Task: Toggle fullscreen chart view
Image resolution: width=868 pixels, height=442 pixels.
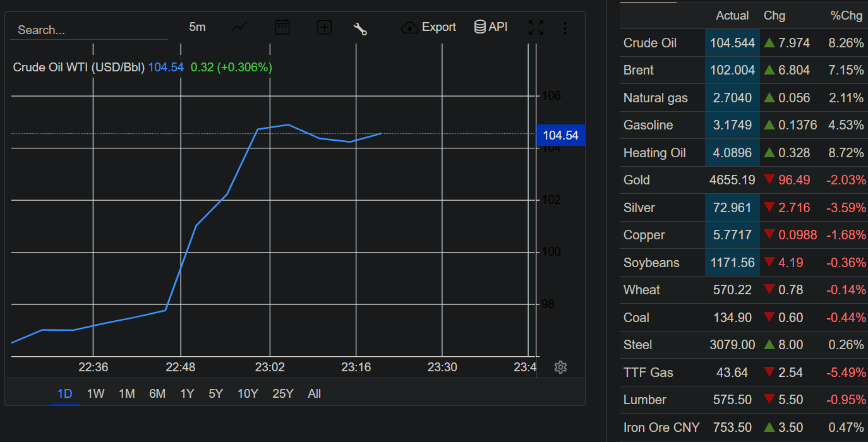Action: (x=536, y=28)
